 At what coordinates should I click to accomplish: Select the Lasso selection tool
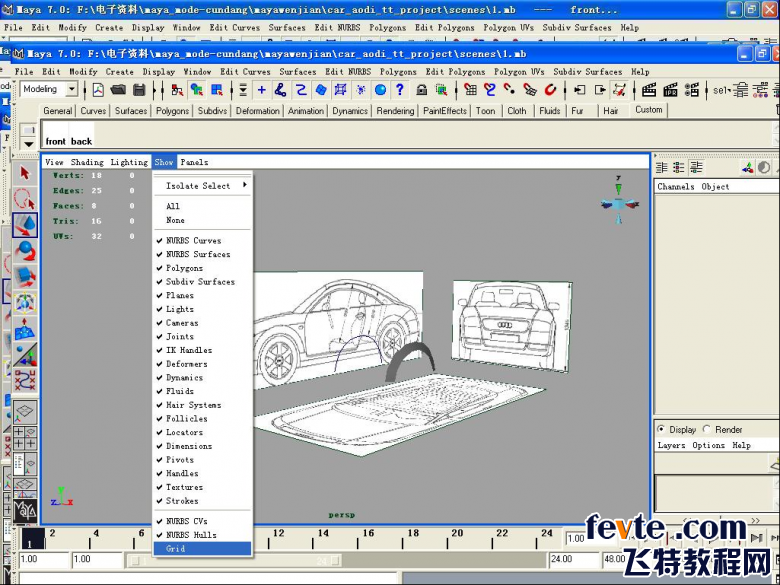coord(25,198)
